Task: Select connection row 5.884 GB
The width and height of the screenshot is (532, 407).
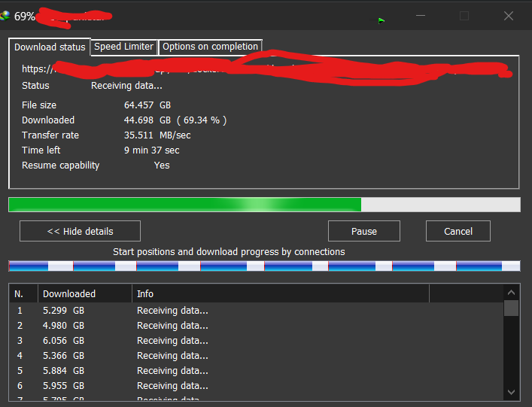Action: pos(256,371)
